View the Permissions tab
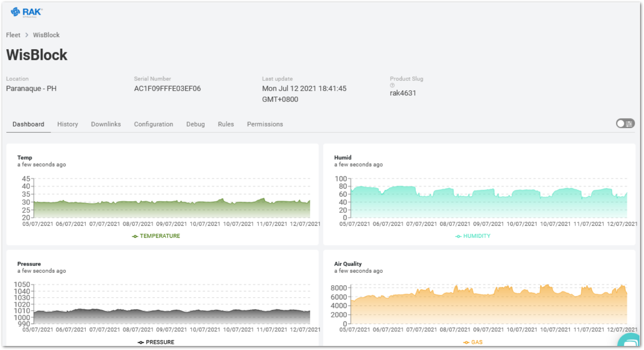 265,124
